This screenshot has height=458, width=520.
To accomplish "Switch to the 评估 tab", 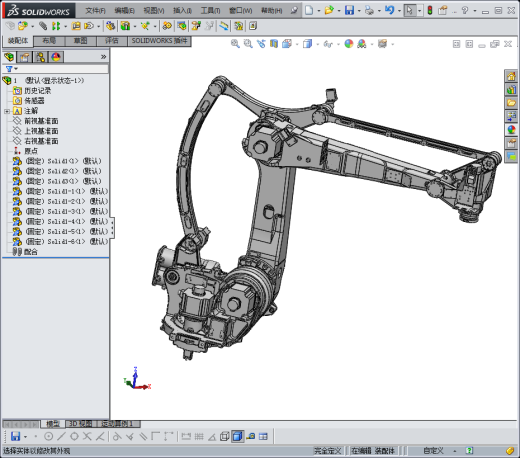I will point(112,41).
